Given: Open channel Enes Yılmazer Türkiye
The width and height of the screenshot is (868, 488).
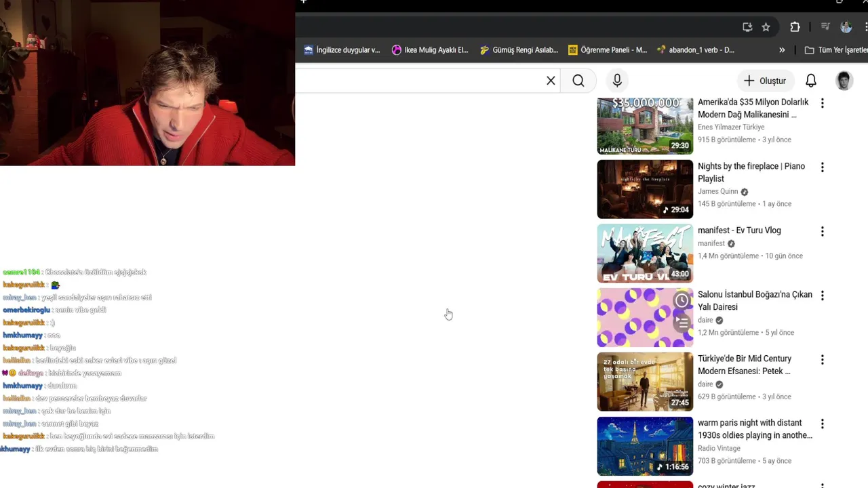Looking at the screenshot, I should click(731, 127).
